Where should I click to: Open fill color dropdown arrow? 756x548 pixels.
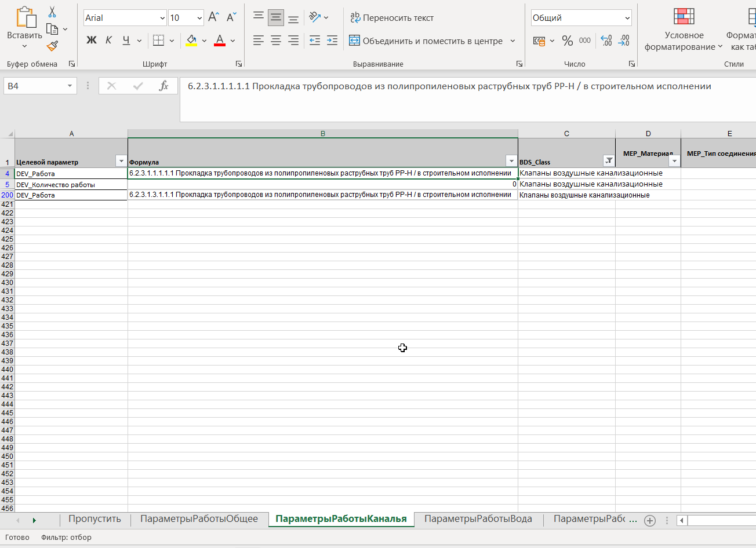pos(204,41)
